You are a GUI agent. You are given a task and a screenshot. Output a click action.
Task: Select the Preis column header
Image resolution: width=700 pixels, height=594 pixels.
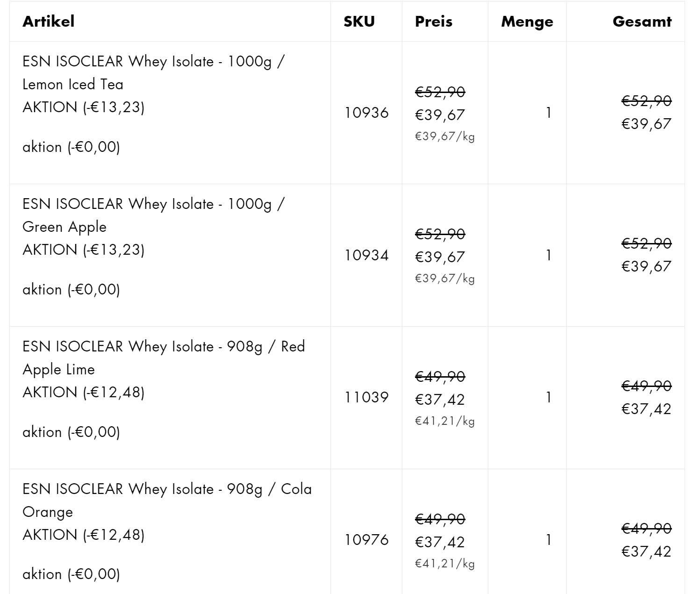434,21
